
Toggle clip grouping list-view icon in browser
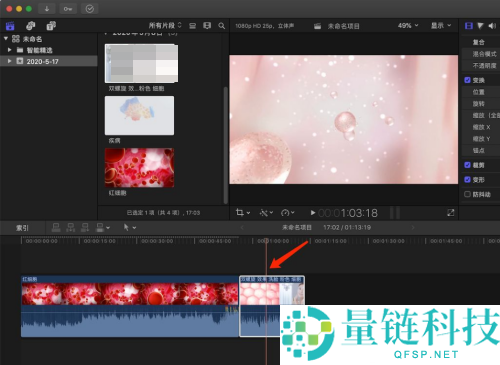tap(192, 26)
